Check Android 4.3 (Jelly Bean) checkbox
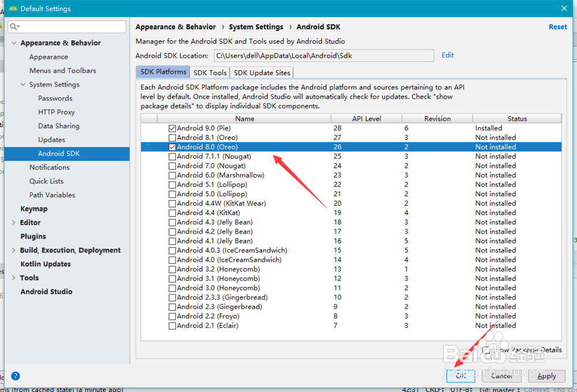Viewport: 577px width, 392px height. (172, 223)
